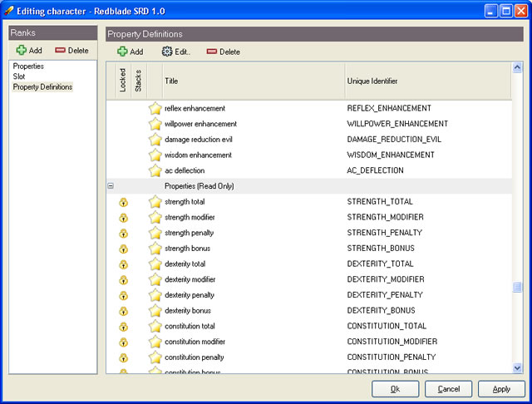Click the Stacks column header
Screen dimensions: 532x404
pyautogui.click(x=139, y=81)
